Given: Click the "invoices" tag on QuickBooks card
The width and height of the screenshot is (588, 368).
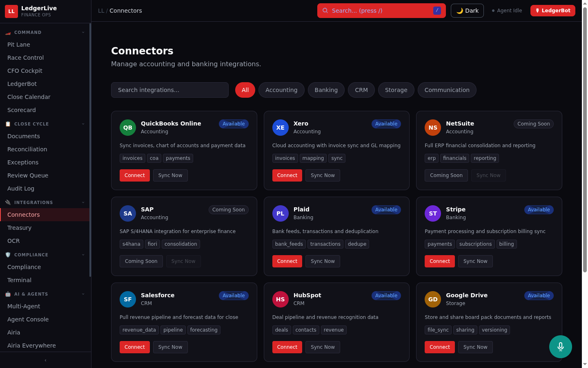Looking at the screenshot, I should tap(132, 158).
